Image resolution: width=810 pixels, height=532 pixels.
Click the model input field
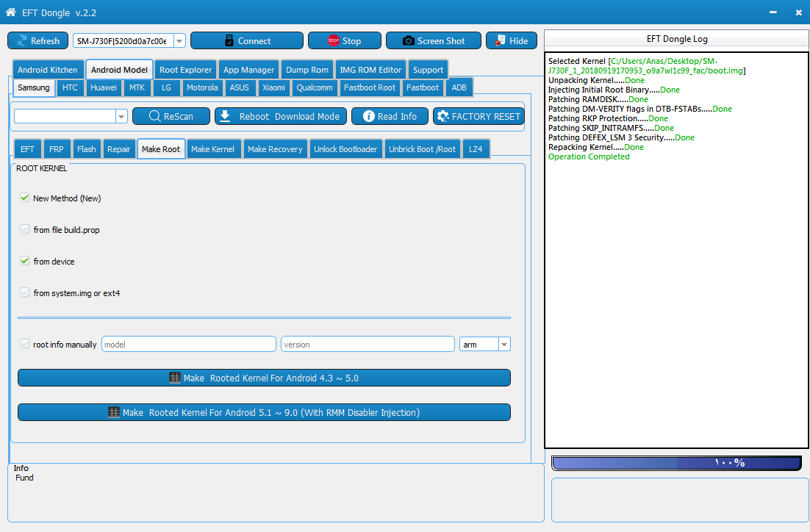coord(189,344)
